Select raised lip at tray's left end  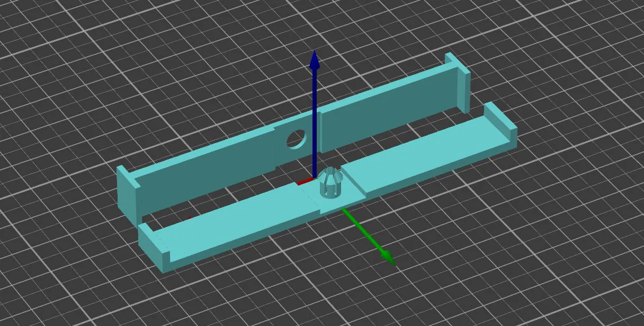click(x=155, y=248)
